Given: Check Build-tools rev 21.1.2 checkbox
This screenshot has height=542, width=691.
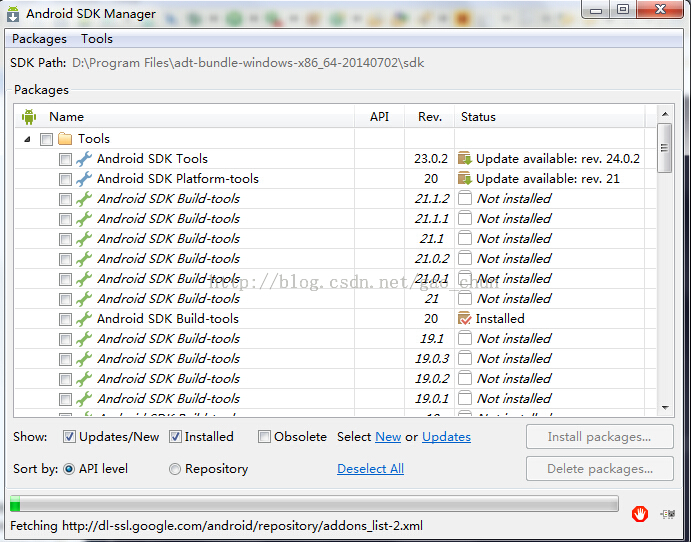Looking at the screenshot, I should (65, 199).
